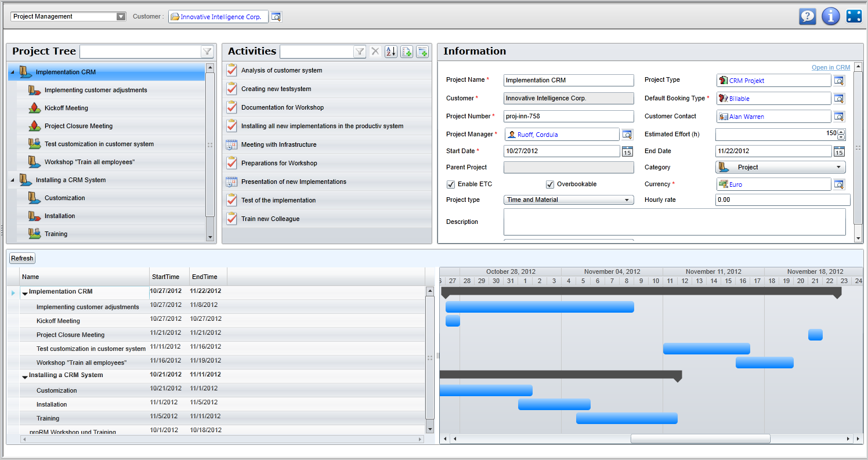Open Default Booking Type lookup icon
Screen dimensions: 868x460
(840, 99)
